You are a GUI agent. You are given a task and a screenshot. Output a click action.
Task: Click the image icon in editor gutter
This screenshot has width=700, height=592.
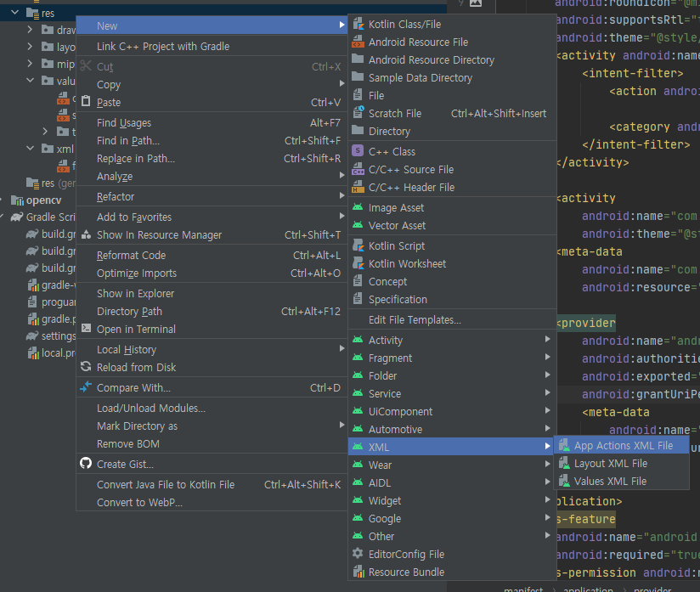pyautogui.click(x=476, y=3)
